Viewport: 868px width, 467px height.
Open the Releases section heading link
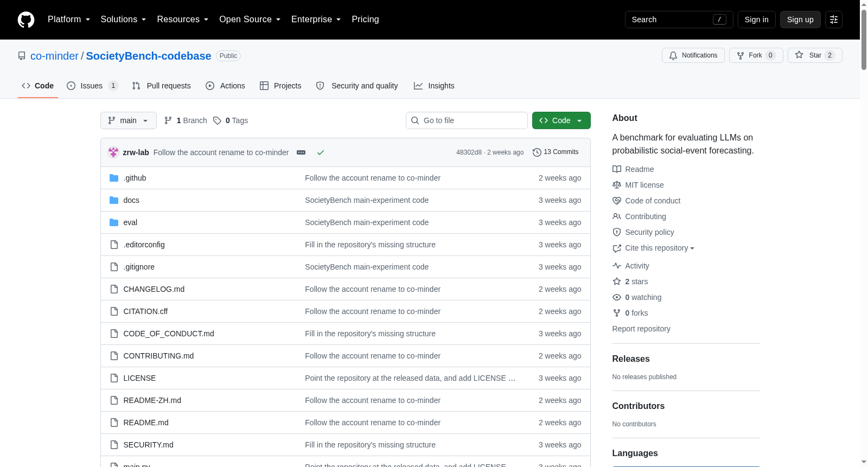(x=631, y=359)
